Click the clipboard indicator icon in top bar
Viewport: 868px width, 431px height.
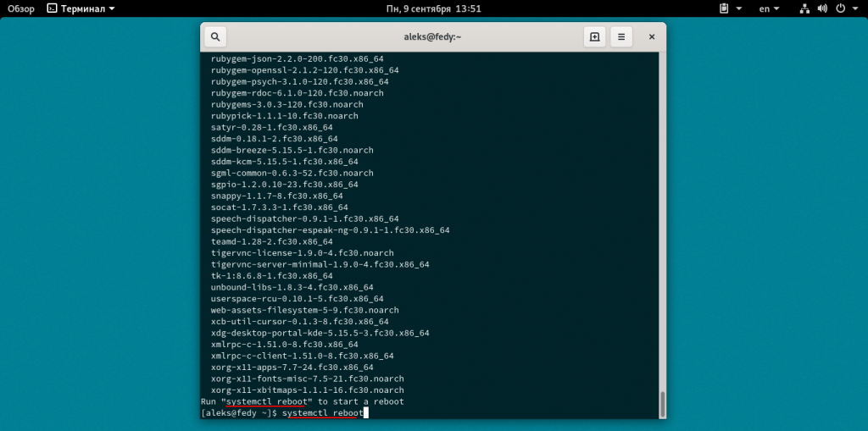tap(724, 8)
